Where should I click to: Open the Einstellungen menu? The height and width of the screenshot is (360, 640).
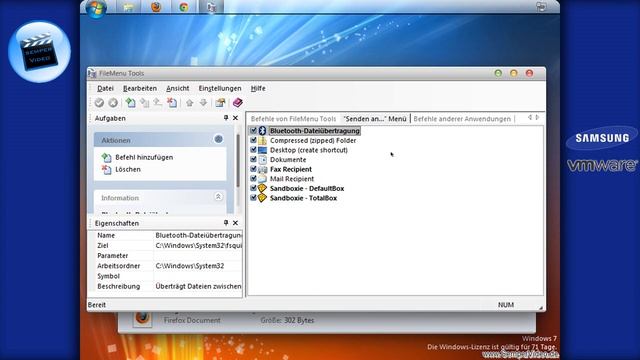[220, 88]
